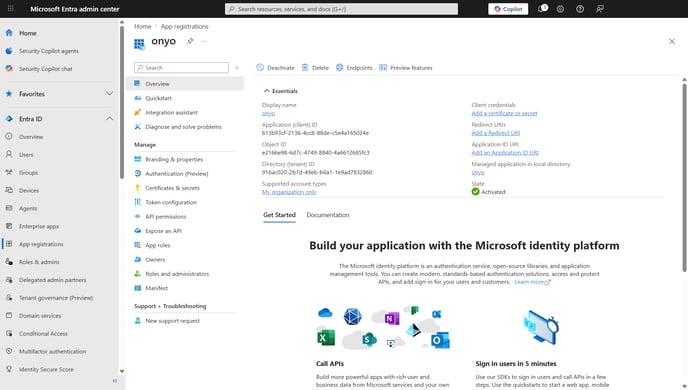Pin the onyo app registration
688x390 pixels.
pyautogui.click(x=190, y=41)
